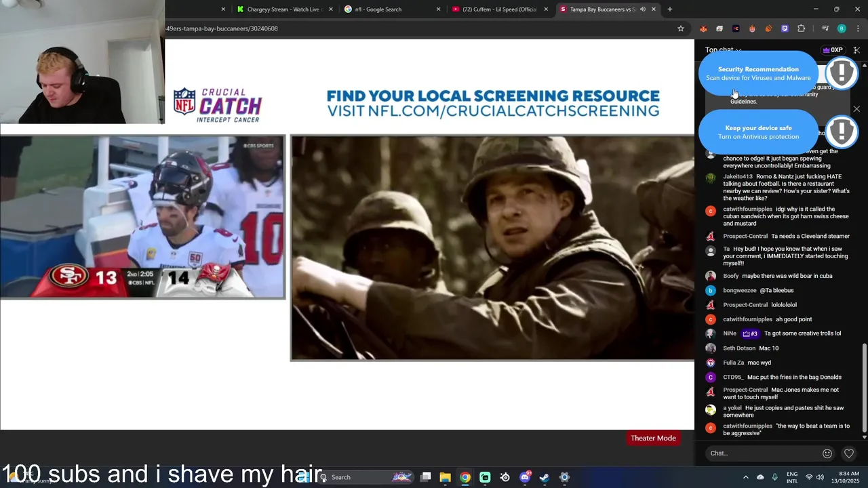Open the Brave-style orange extension icon in toolbar
This screenshot has height=488, width=868.
(x=703, y=28)
